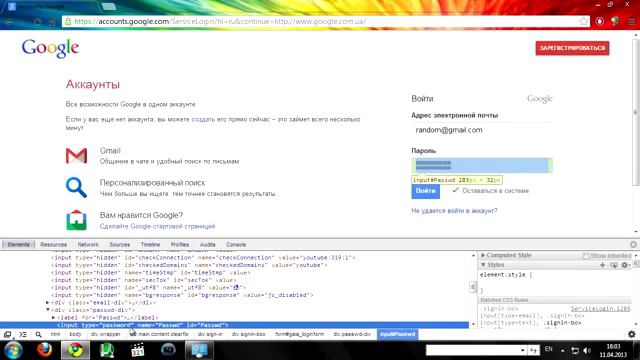640x360 pixels.
Task: Open the Audits tab
Action: 207,244
